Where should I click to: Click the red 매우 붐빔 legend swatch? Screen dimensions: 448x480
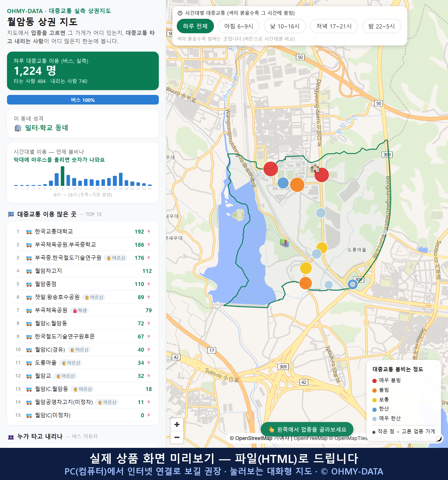pos(374,381)
